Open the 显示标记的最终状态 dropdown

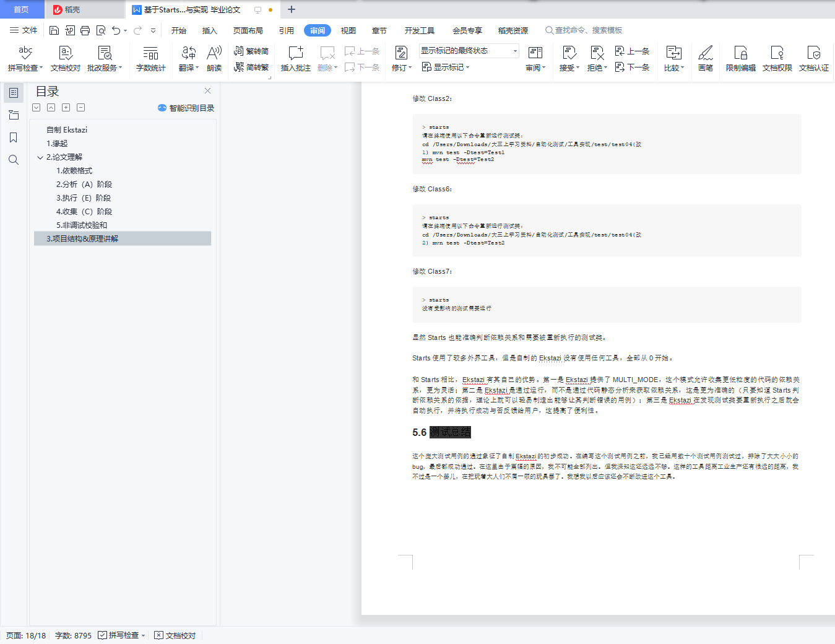[469, 51]
